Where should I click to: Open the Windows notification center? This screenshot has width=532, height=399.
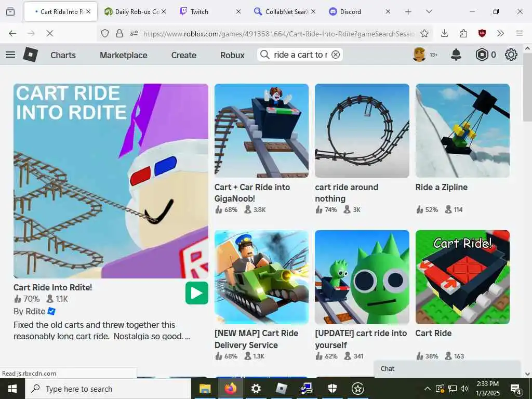(x=516, y=389)
